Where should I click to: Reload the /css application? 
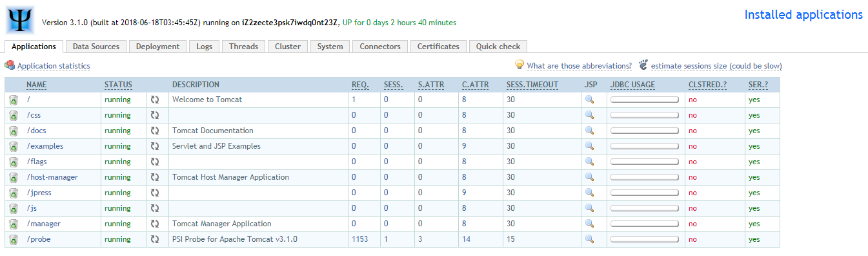tap(155, 115)
